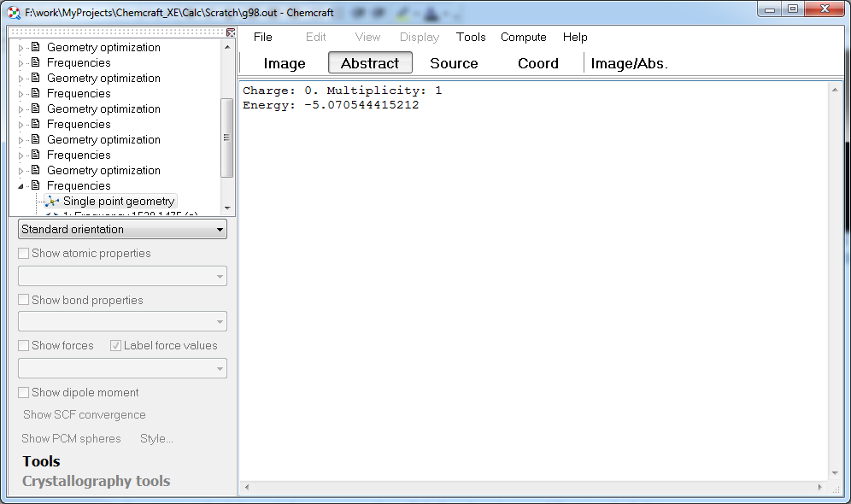851x504 pixels.
Task: Open the Standard orientation dropdown
Action: click(122, 229)
